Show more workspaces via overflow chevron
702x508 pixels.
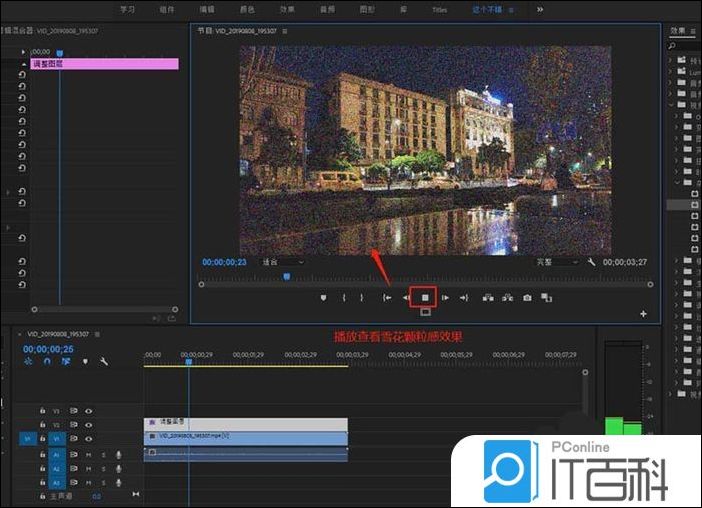point(540,9)
